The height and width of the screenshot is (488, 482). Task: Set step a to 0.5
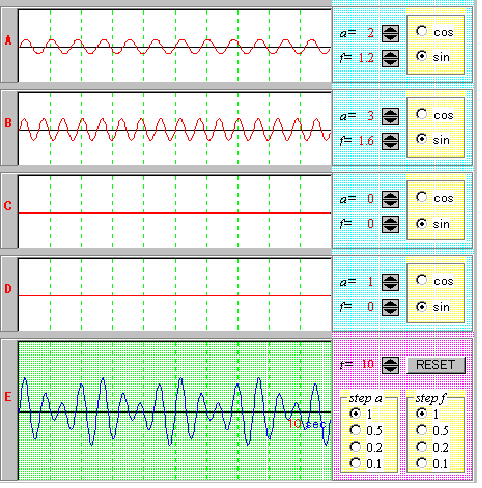point(355,430)
